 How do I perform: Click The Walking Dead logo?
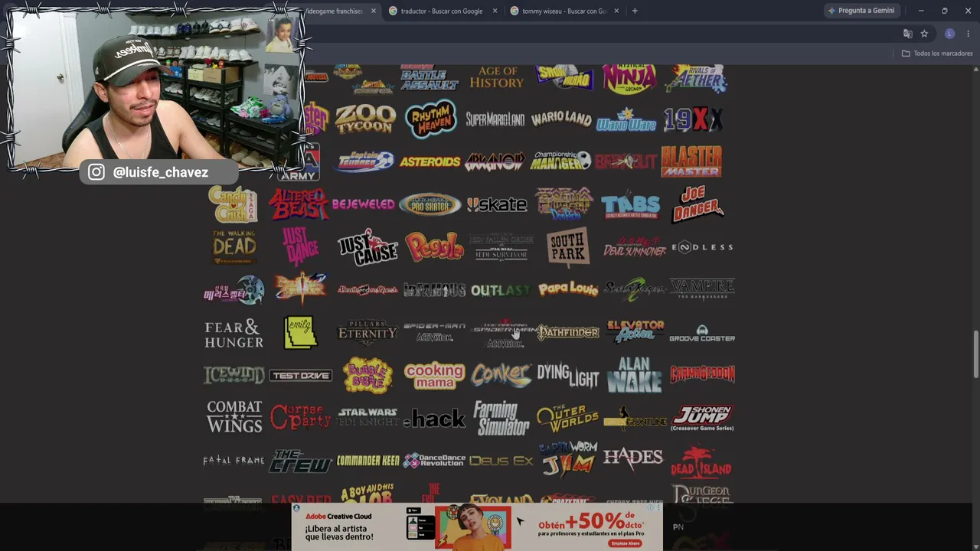point(234,247)
